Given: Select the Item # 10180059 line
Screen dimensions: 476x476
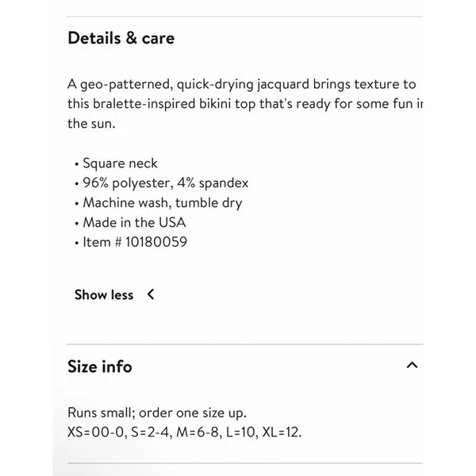Looking at the screenshot, I should click(x=135, y=242).
